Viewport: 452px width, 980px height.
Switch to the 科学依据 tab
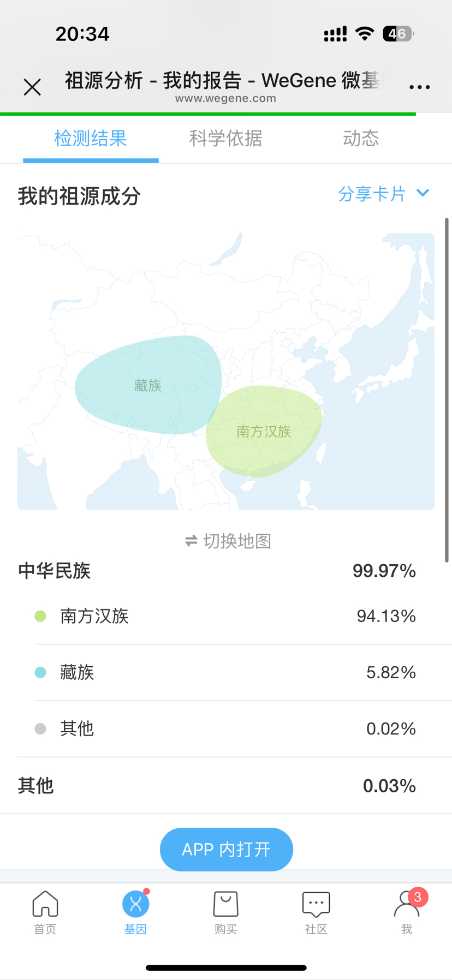[225, 139]
